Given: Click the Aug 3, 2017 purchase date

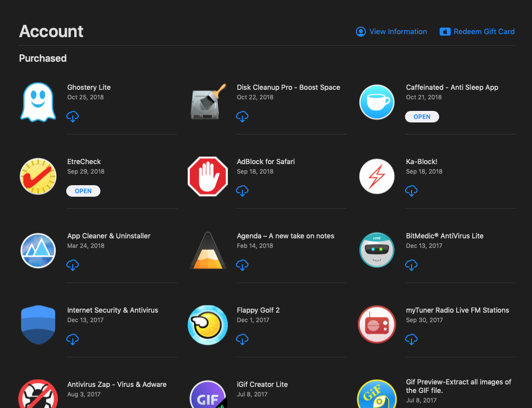Looking at the screenshot, I should coord(84,394).
